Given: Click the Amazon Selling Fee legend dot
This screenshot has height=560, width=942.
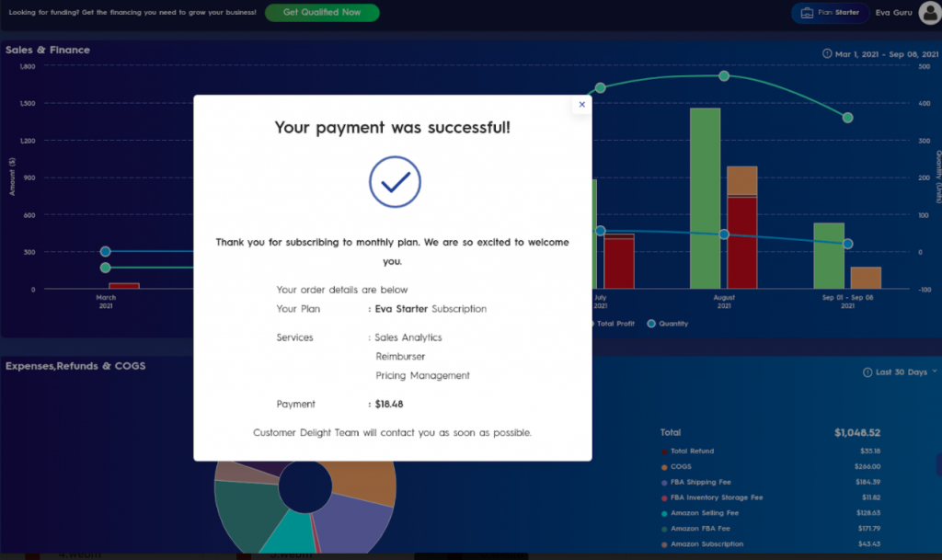Looking at the screenshot, I should pos(664,514).
